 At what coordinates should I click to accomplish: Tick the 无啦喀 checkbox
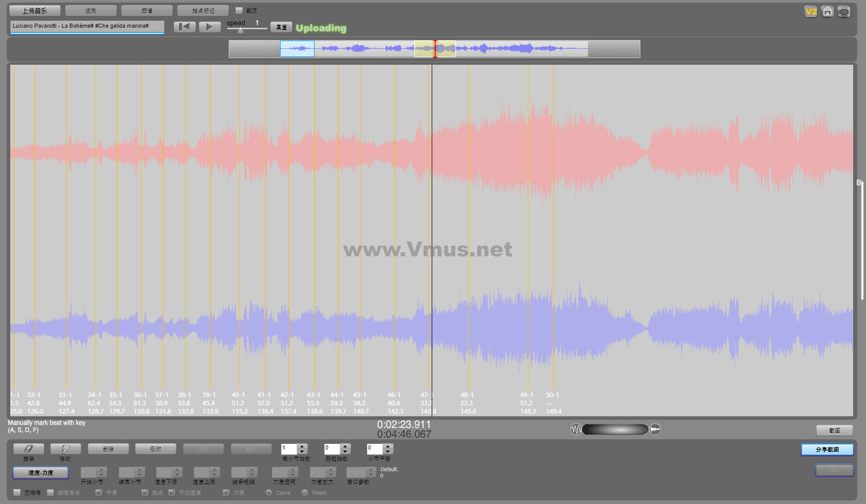coord(17,493)
